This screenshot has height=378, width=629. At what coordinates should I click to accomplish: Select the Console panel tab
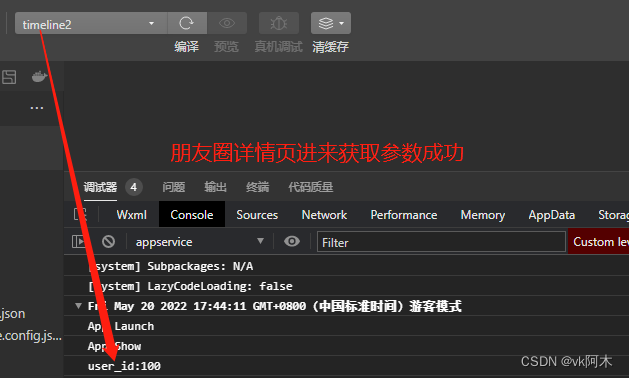click(192, 215)
